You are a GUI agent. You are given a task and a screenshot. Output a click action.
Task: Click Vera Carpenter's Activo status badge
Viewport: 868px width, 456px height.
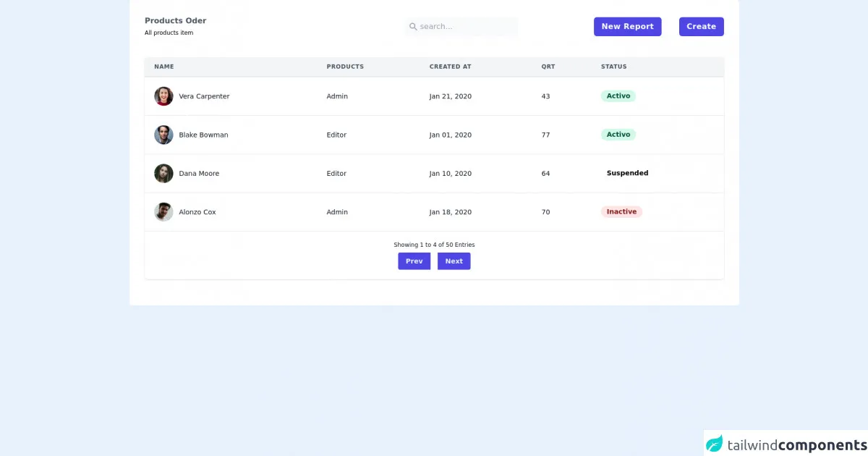point(618,96)
